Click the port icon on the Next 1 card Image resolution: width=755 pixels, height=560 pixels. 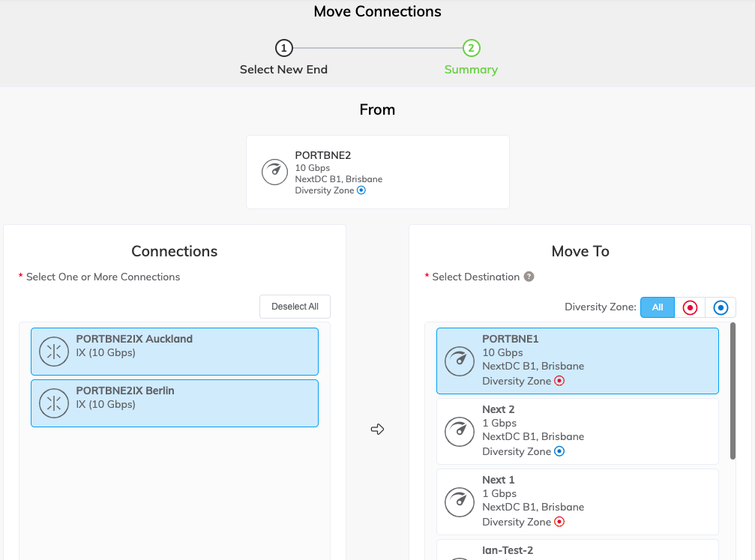[x=460, y=502]
